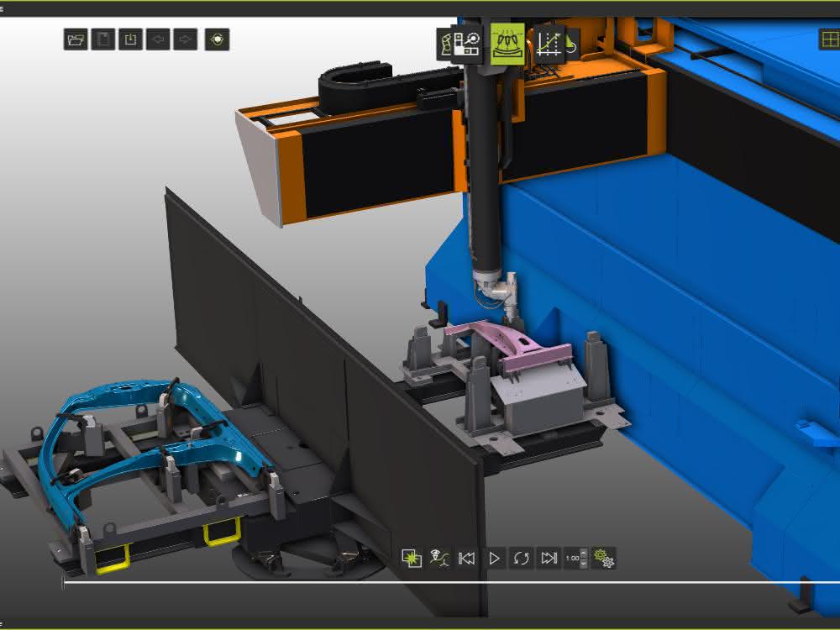Increase simulation speed with up arrow
Image resolution: width=840 pixels, height=630 pixels.
[584, 553]
